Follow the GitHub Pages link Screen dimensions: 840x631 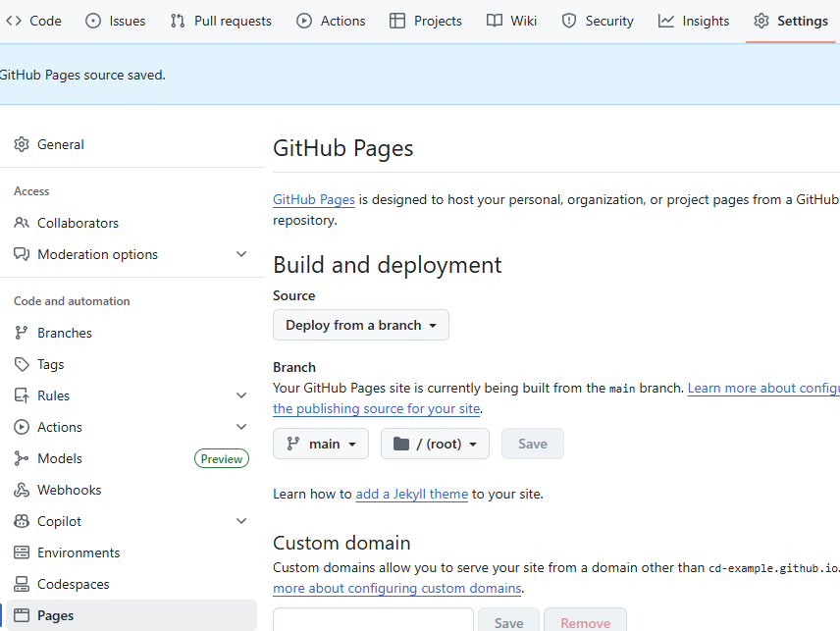(314, 200)
